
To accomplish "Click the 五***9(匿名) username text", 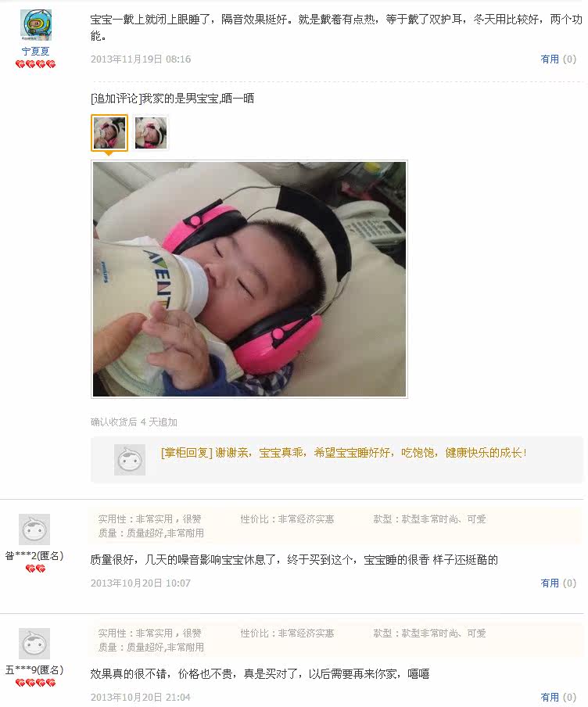I will tap(34, 670).
